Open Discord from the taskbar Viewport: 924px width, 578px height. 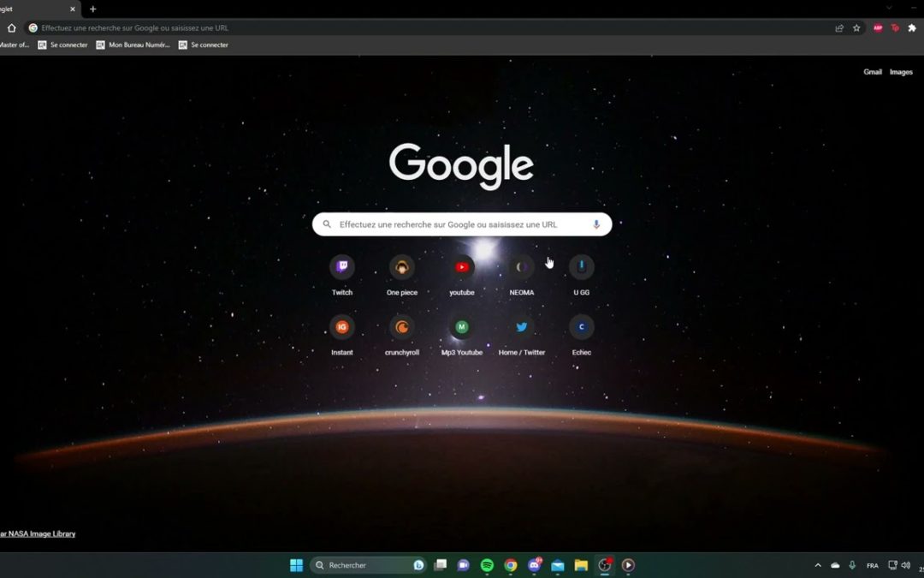coord(535,565)
